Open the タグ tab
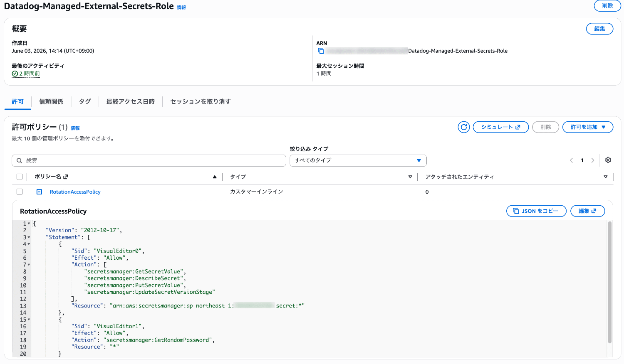Image resolution: width=624 pixels, height=364 pixels. pyautogui.click(x=85, y=102)
